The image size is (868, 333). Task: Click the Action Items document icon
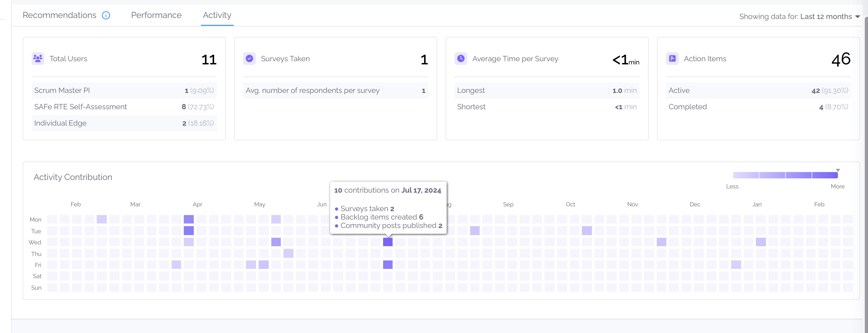tap(672, 59)
